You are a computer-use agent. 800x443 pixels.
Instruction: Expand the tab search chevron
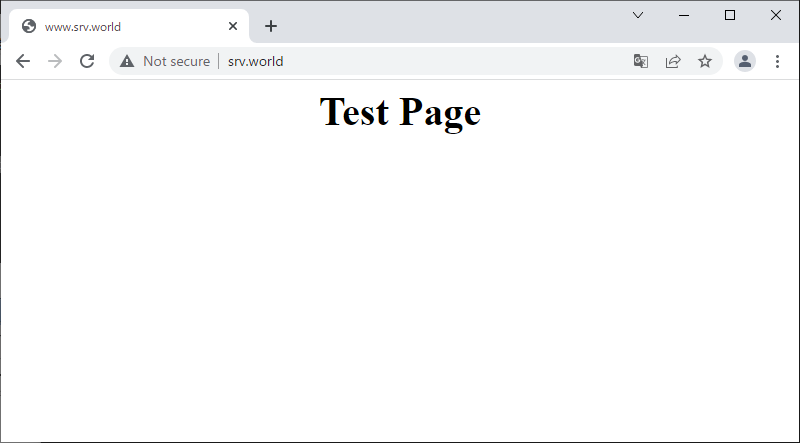pos(638,15)
